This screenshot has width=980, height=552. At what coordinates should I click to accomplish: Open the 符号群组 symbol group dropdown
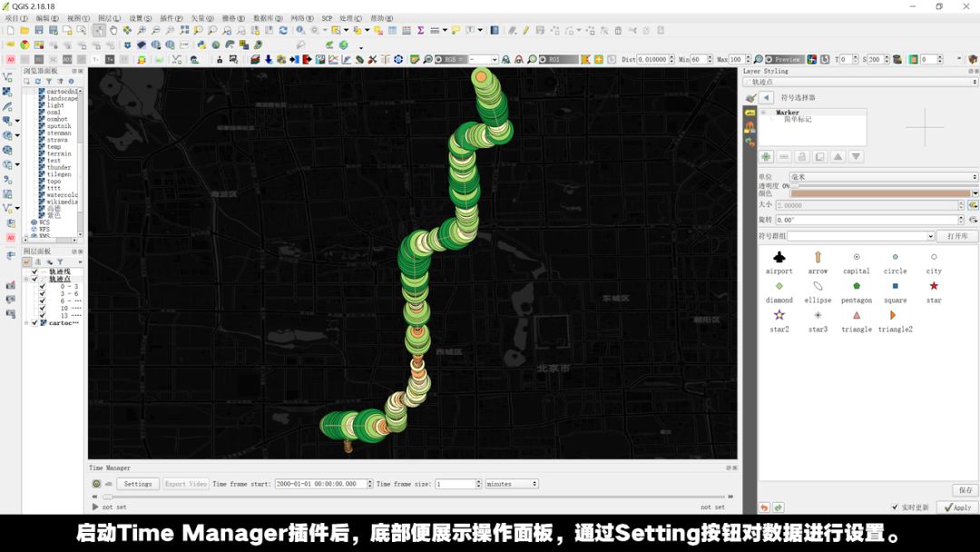(860, 236)
